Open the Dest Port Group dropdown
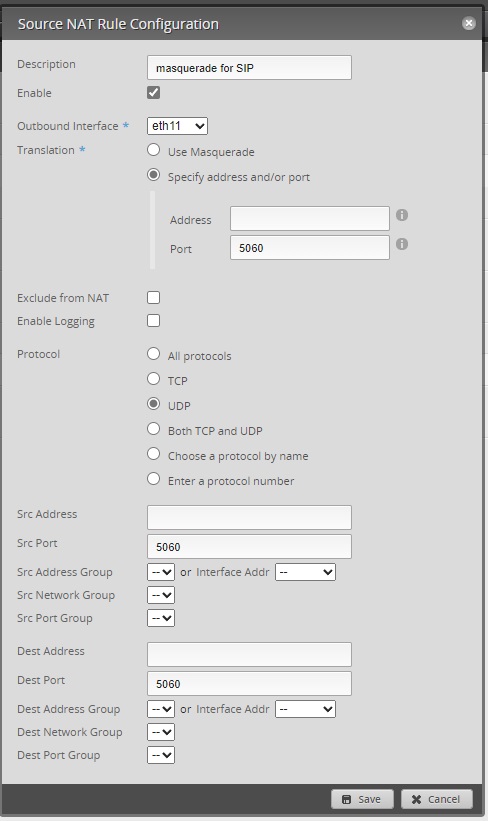 161,755
